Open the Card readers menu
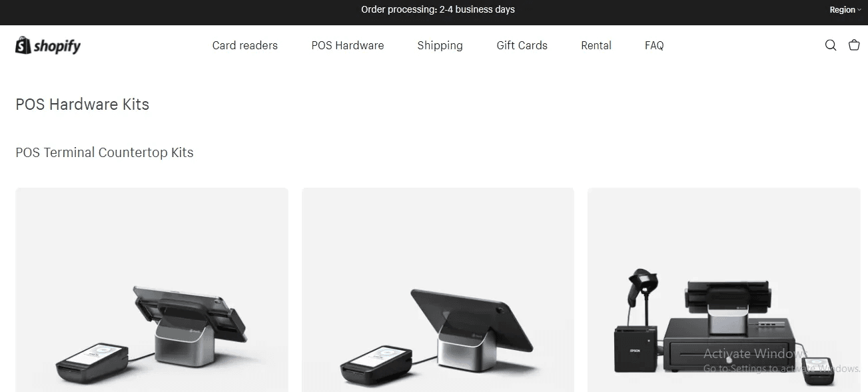Image resolution: width=868 pixels, height=392 pixels. click(245, 45)
